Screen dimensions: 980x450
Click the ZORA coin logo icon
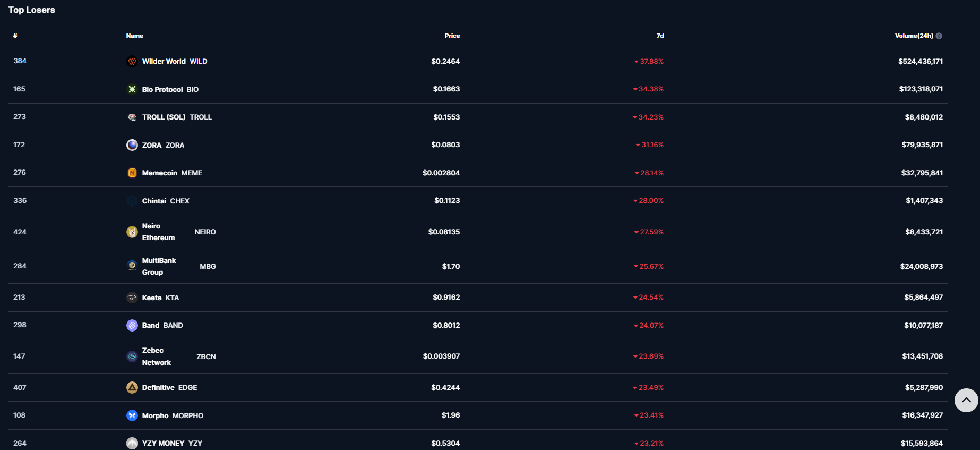coord(132,145)
